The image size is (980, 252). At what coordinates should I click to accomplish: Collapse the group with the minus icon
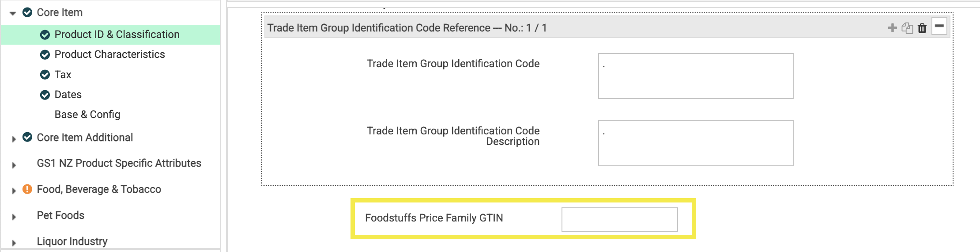939,26
